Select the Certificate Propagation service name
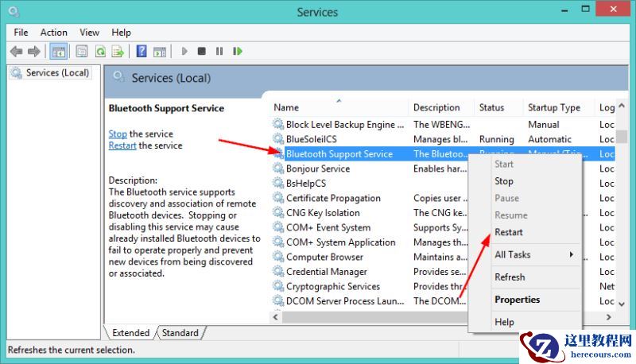636x364 pixels. point(333,198)
